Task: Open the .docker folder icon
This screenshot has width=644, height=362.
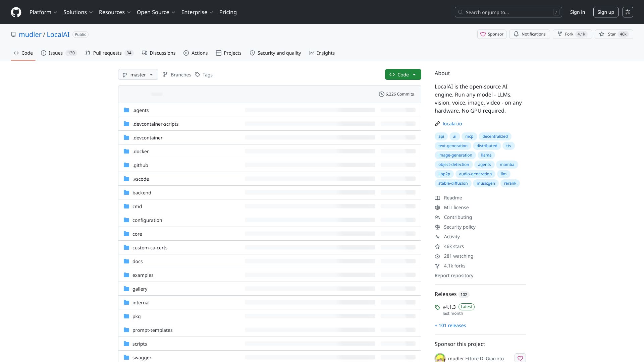Action: pos(126,151)
